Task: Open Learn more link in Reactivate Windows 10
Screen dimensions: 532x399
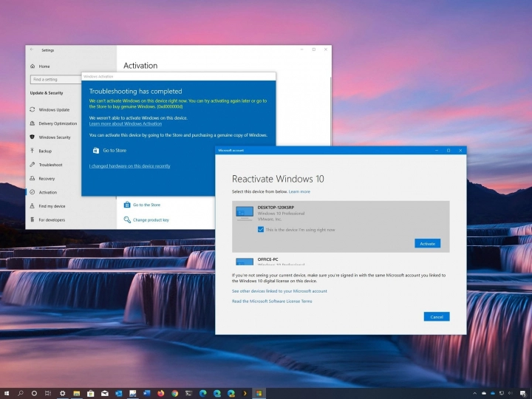Action: point(299,191)
